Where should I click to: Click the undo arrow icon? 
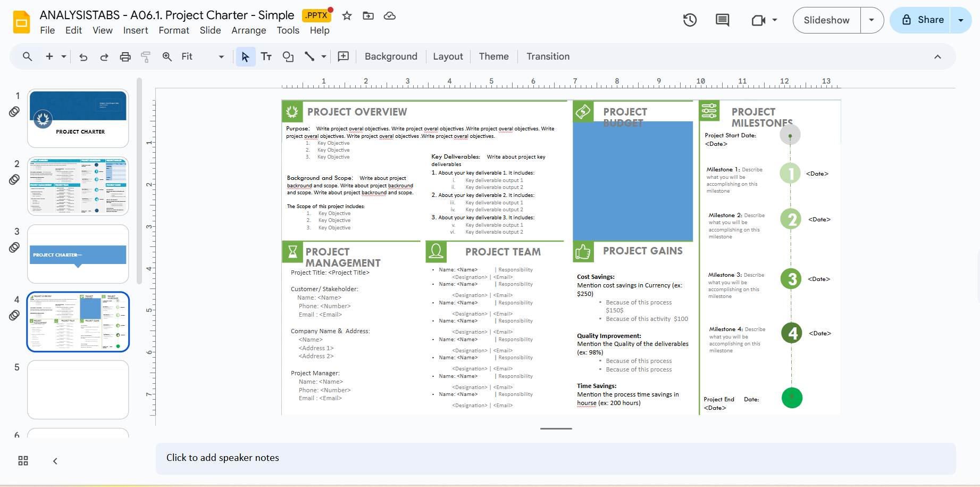83,57
